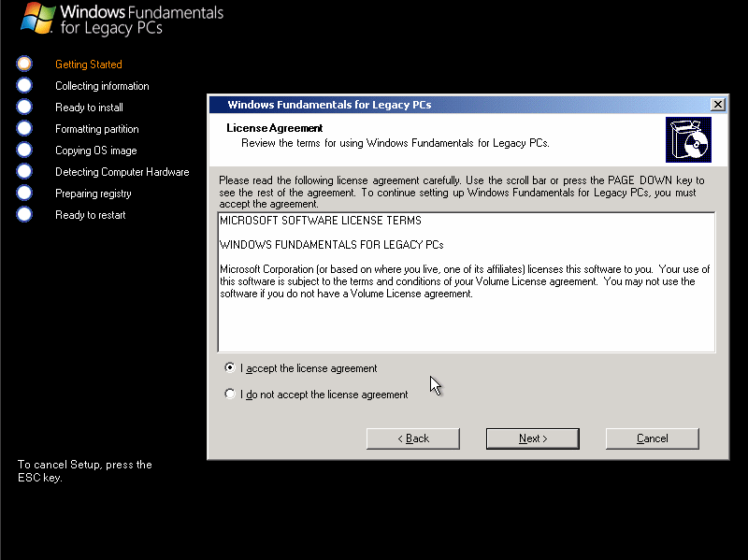Click the Detecting Computer Hardware step icon
The height and width of the screenshot is (560, 748).
23,171
